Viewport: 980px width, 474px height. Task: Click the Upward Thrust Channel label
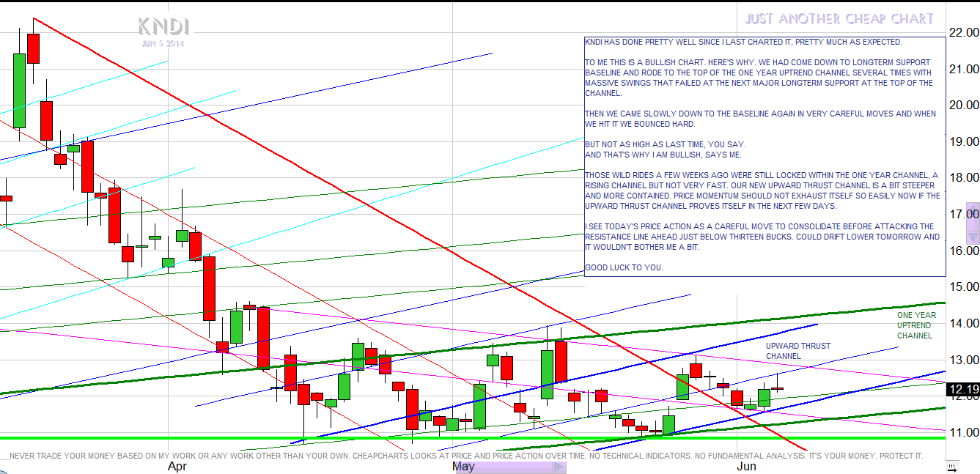(x=797, y=351)
